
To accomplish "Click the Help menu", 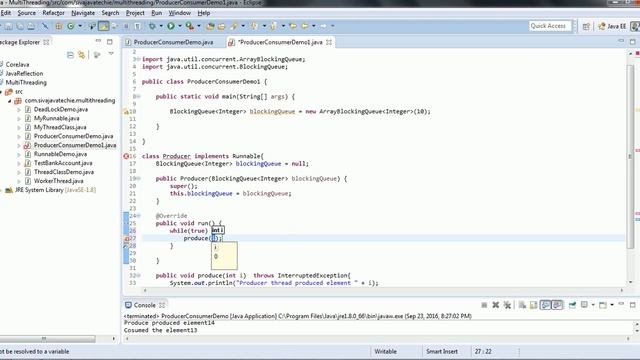I will point(204,13).
